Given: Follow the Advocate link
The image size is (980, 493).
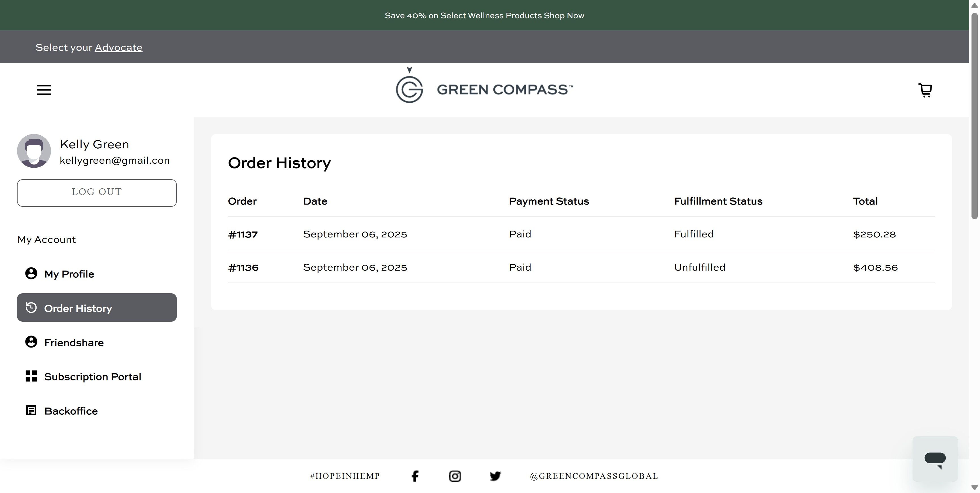Looking at the screenshot, I should pyautogui.click(x=118, y=48).
